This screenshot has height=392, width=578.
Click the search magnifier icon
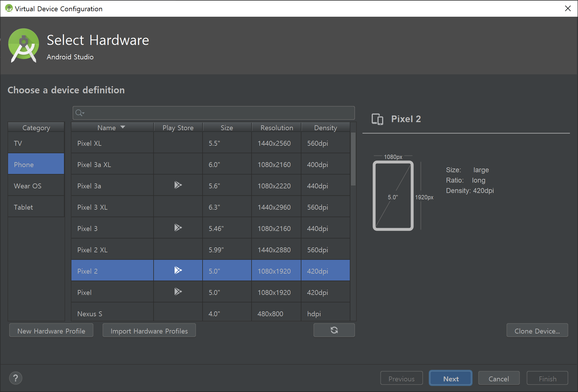79,113
